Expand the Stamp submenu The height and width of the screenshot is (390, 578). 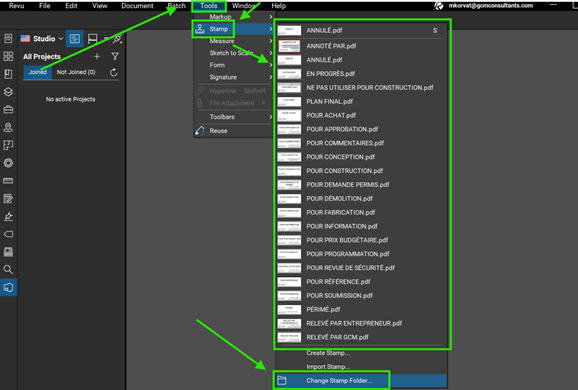coord(233,29)
